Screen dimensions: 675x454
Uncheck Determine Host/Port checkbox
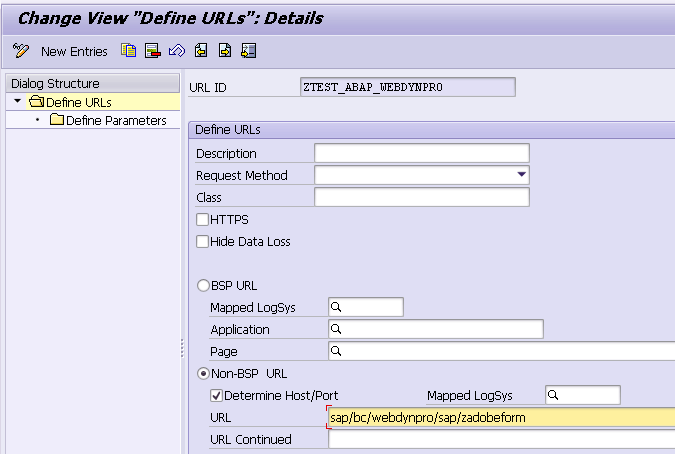pos(216,395)
